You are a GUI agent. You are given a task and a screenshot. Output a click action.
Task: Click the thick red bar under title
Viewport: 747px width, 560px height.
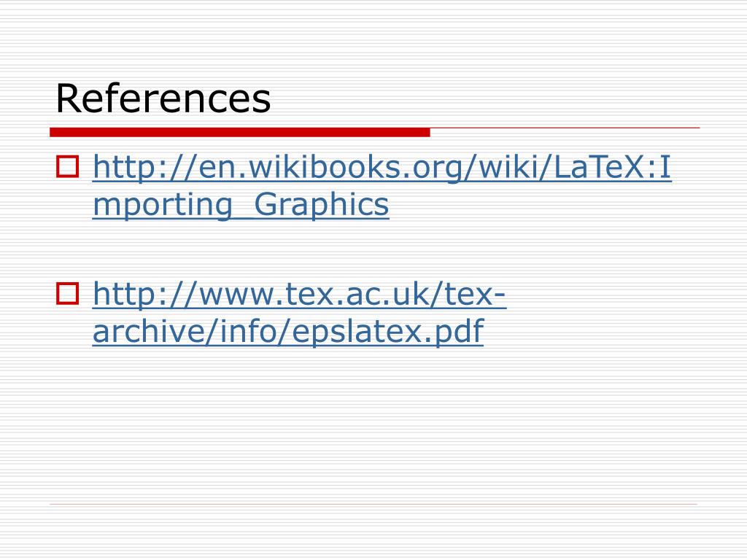point(239,133)
